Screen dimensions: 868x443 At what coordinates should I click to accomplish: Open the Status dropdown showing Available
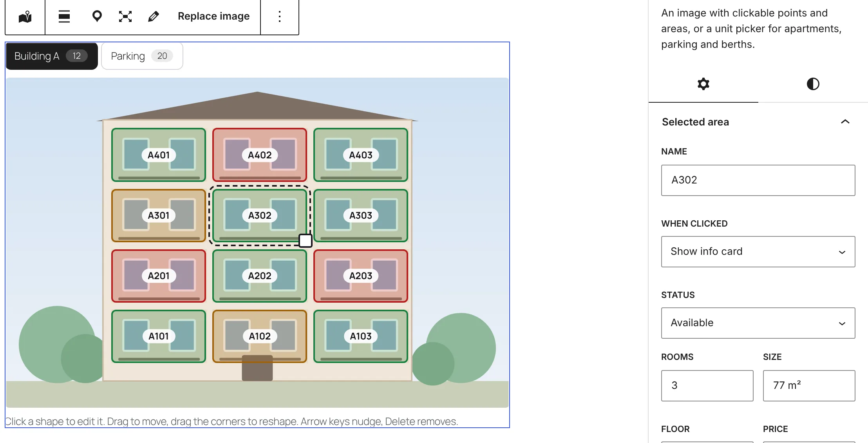click(758, 323)
